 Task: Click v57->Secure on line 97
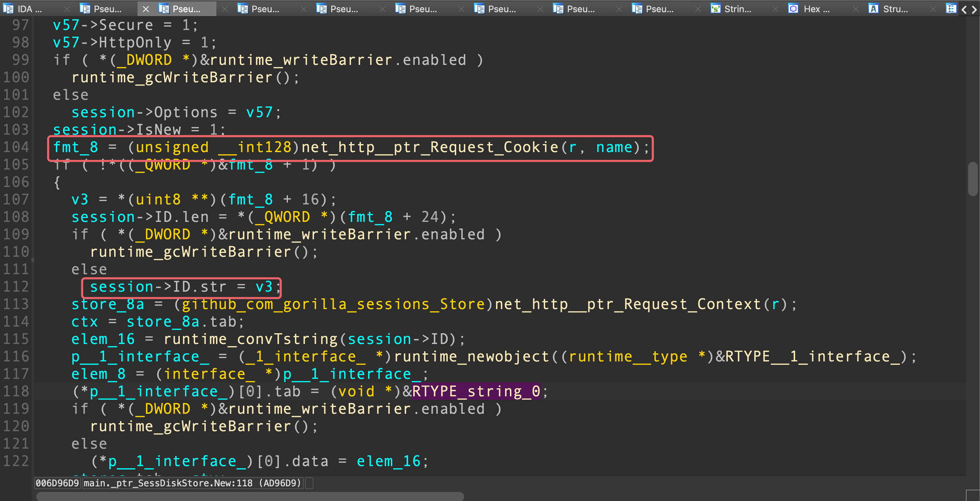[103, 25]
